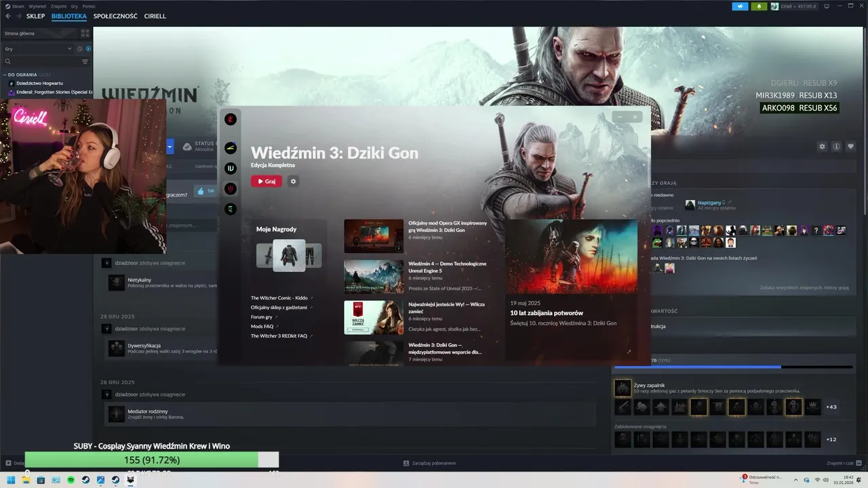
Task: Click the Ciriell profile avatar in the header
Action: point(774,6)
